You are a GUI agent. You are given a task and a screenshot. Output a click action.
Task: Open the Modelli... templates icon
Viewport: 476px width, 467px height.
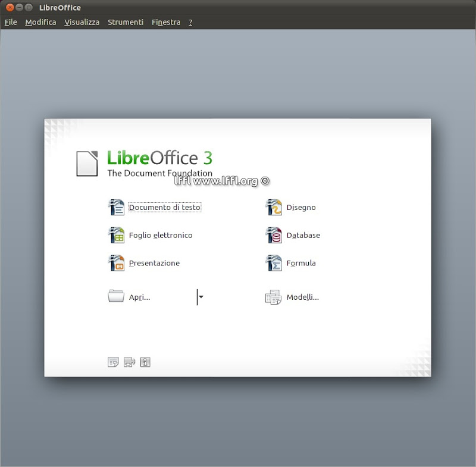273,297
